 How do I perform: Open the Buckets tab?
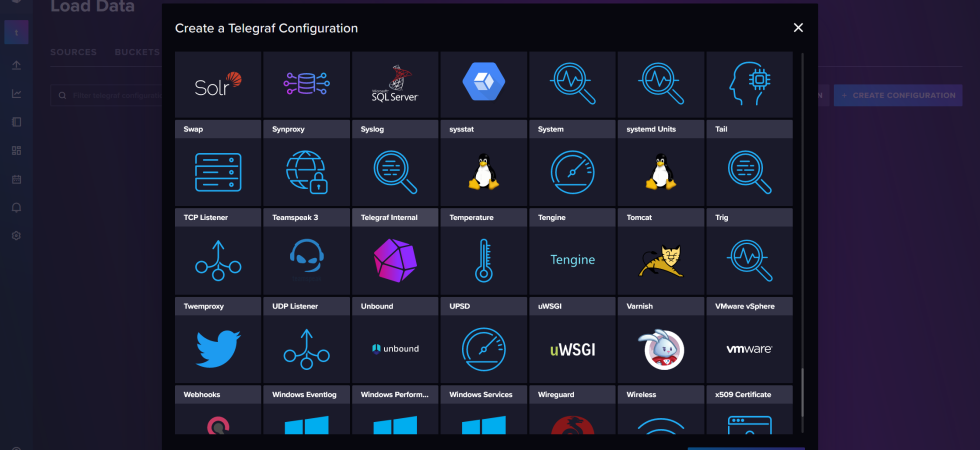point(137,51)
